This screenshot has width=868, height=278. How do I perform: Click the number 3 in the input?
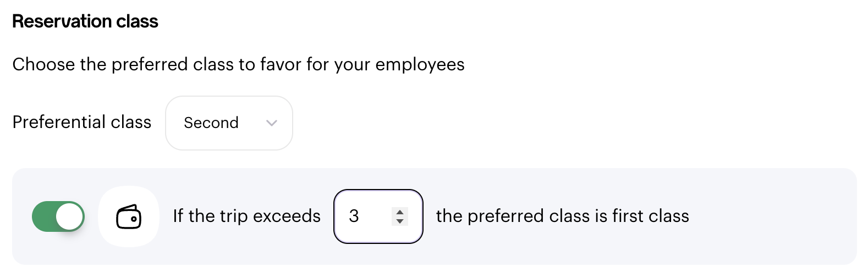354,216
